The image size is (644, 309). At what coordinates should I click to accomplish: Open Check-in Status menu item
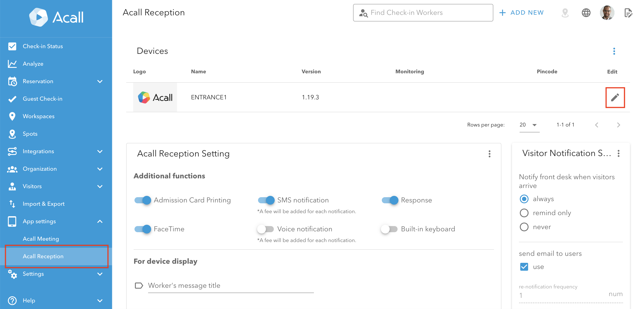[56, 46]
